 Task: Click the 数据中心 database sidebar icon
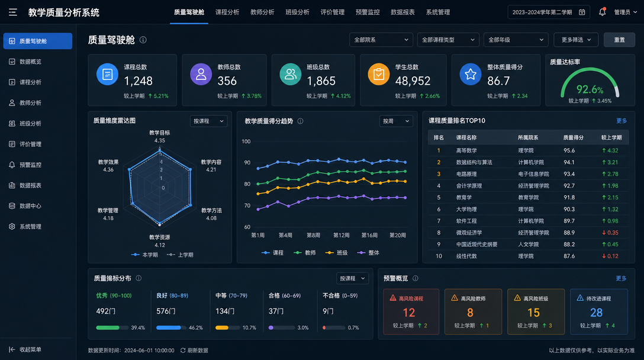[x=12, y=206]
